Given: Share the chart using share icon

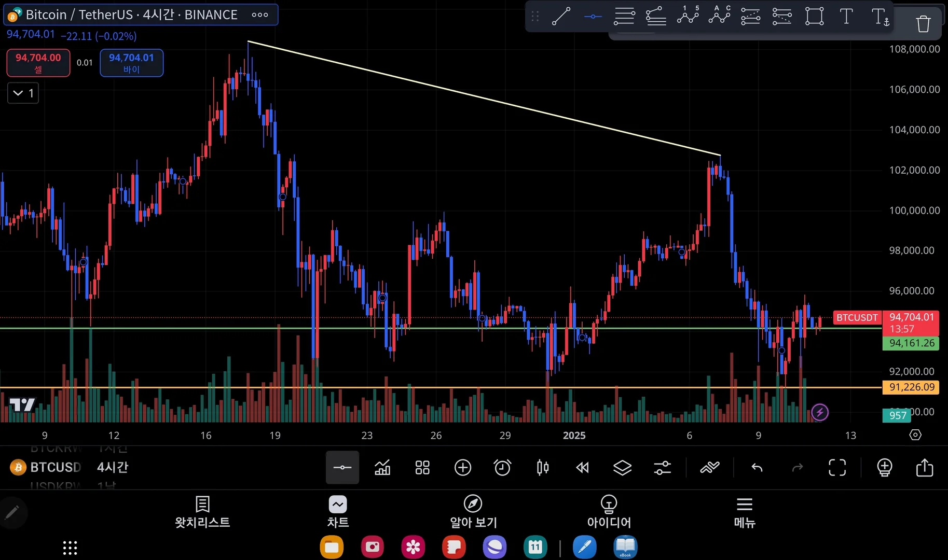Looking at the screenshot, I should pyautogui.click(x=924, y=468).
